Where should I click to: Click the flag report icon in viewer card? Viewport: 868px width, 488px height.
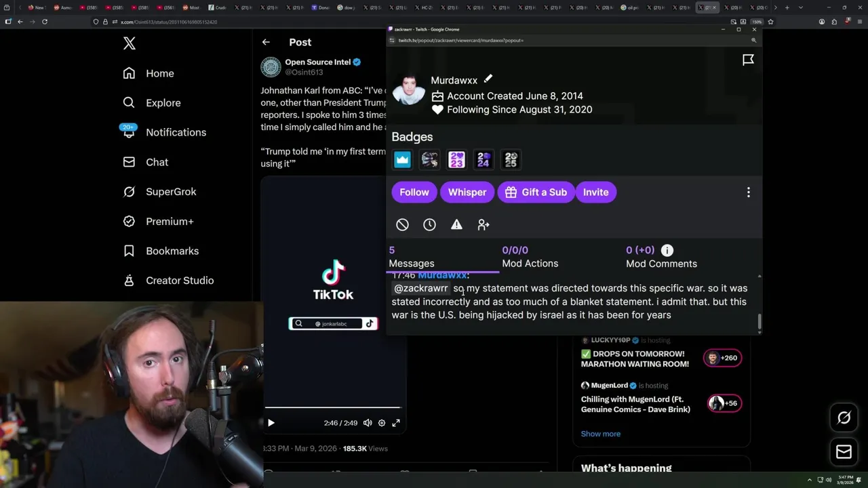click(x=748, y=60)
